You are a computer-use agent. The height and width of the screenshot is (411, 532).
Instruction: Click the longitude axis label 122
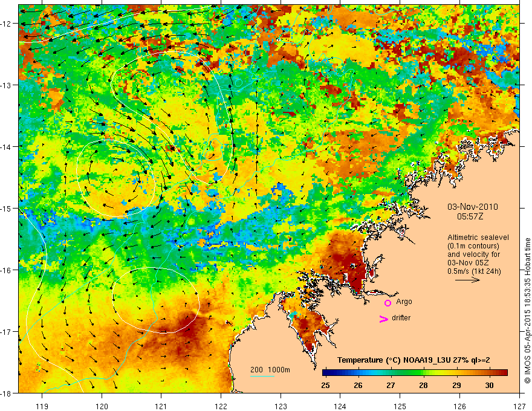[x=221, y=406]
